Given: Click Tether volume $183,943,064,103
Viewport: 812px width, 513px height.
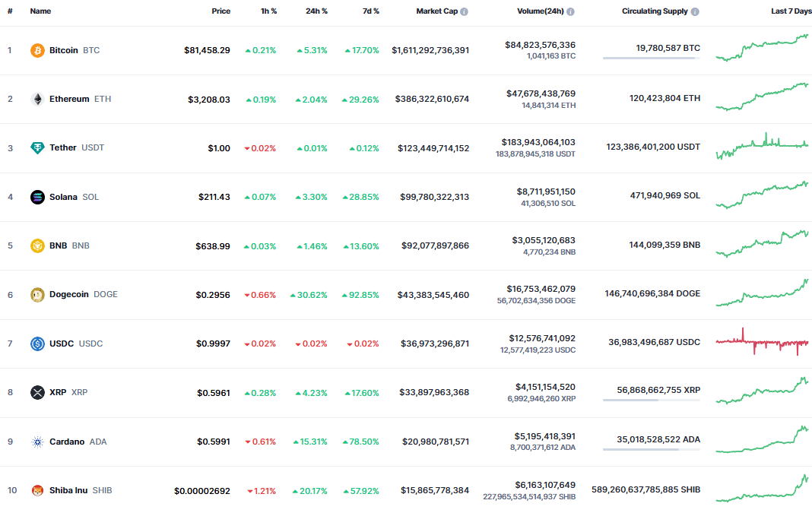Looking at the screenshot, I should coord(538,142).
